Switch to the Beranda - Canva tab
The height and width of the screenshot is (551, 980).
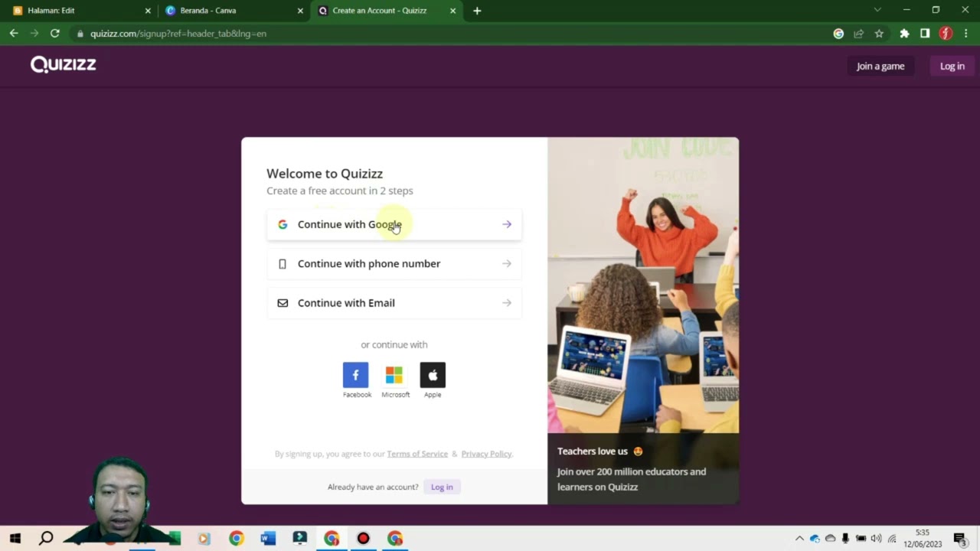click(233, 11)
